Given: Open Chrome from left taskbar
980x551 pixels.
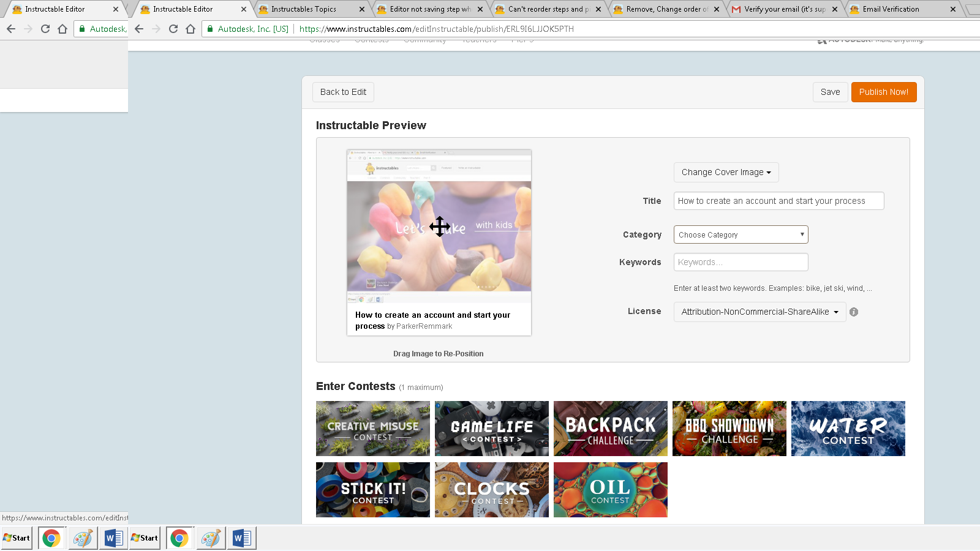Looking at the screenshot, I should pyautogui.click(x=51, y=538).
